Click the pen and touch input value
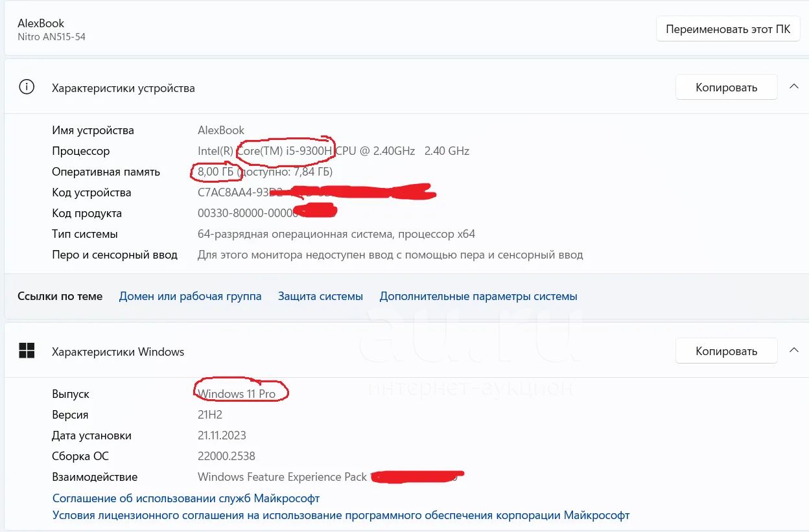 [x=390, y=255]
